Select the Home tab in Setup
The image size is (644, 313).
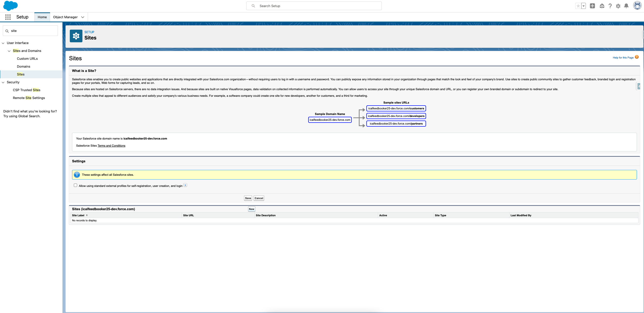point(42,17)
